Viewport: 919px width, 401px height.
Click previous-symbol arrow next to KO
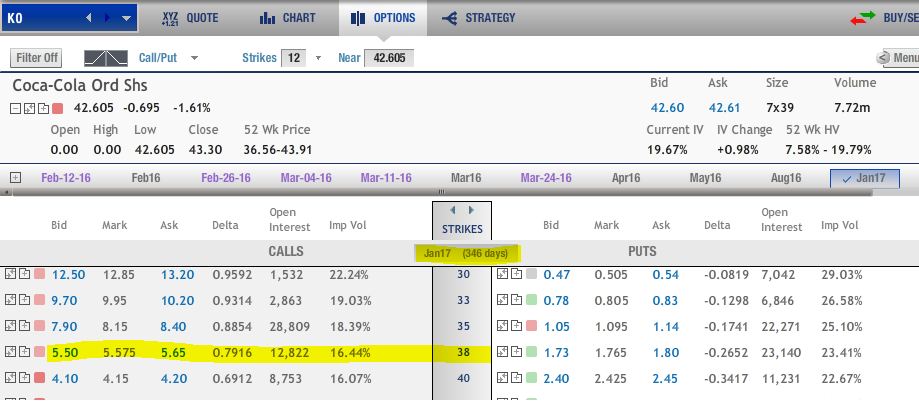[x=89, y=18]
